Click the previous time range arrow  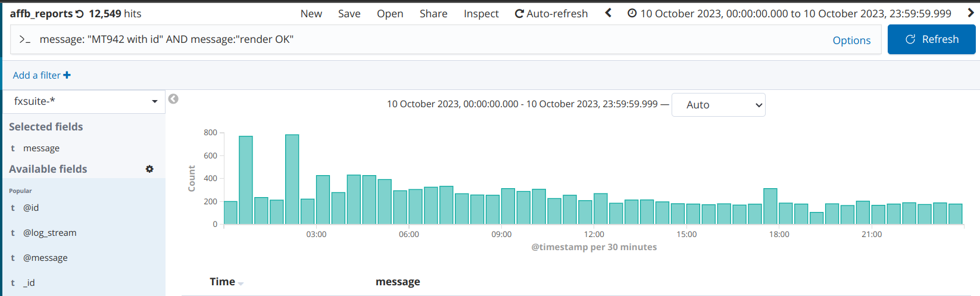pos(608,13)
